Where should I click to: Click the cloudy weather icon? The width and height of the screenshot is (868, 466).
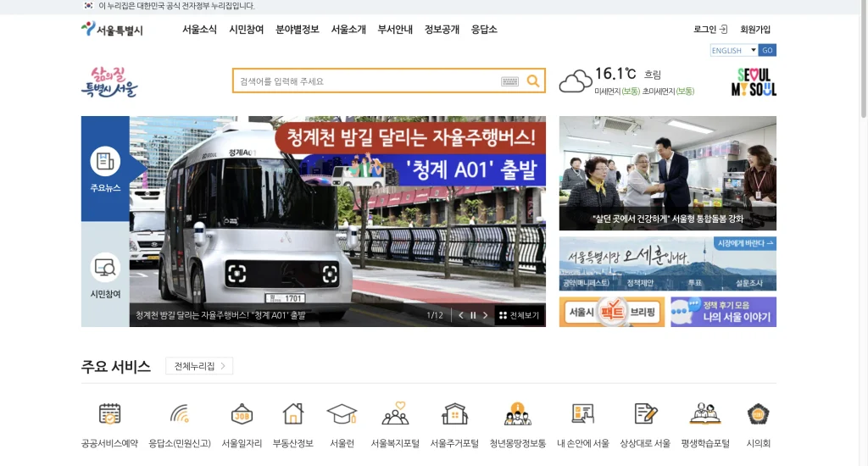[576, 81]
